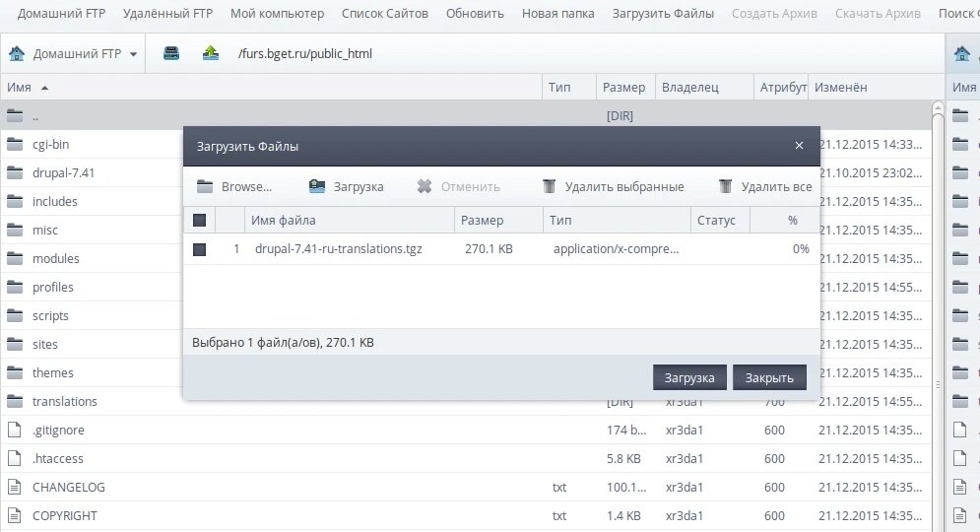
Task: Click Browse... text in upload dialog
Action: pos(246,186)
